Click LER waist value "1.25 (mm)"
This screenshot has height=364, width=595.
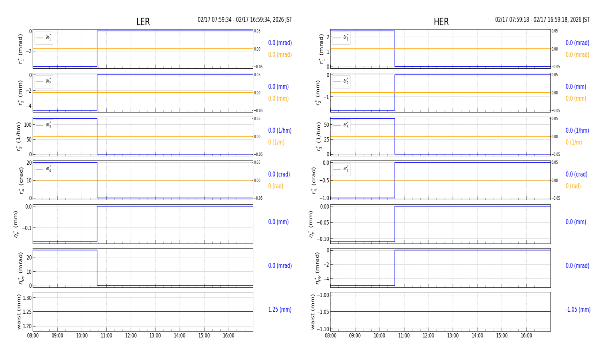280,310
